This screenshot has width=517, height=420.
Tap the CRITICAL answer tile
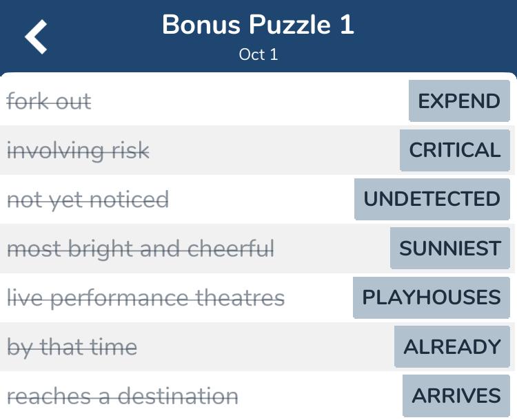(455, 150)
